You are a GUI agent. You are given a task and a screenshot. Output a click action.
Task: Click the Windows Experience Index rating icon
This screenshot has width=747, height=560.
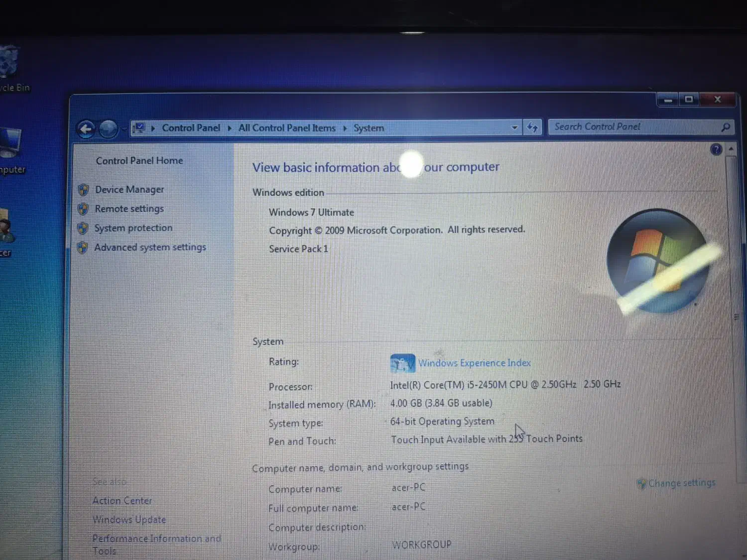(402, 363)
